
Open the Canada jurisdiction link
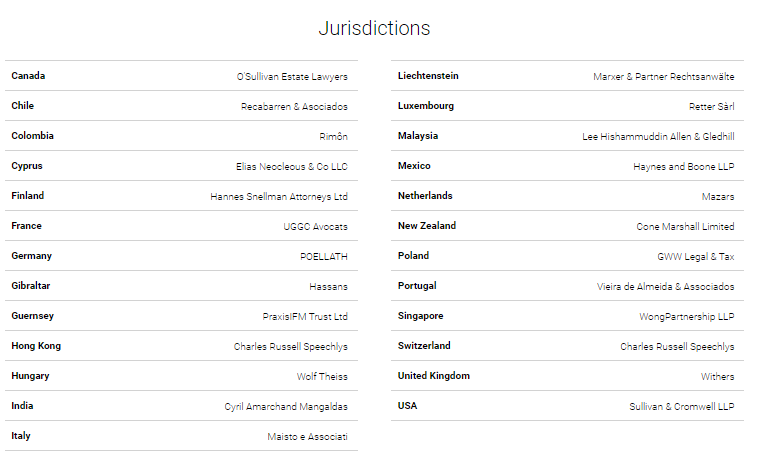pyautogui.click(x=28, y=76)
